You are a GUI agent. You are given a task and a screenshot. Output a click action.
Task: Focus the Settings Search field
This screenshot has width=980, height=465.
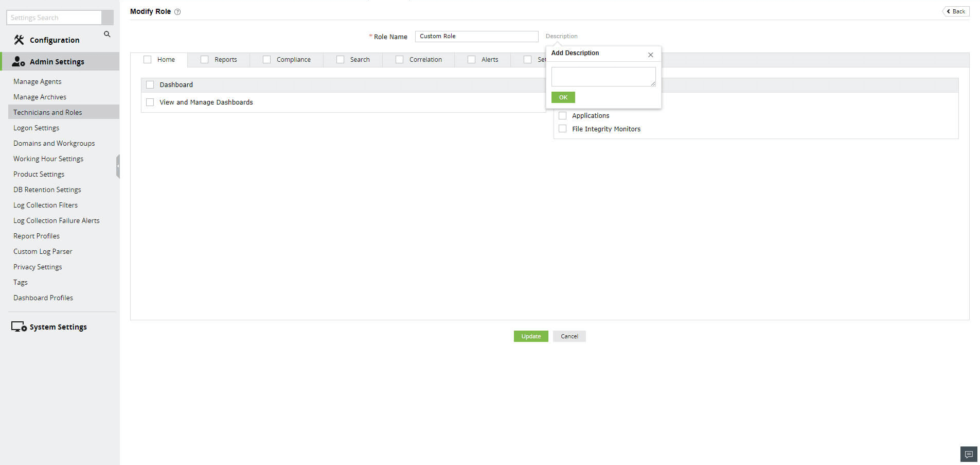tap(54, 18)
